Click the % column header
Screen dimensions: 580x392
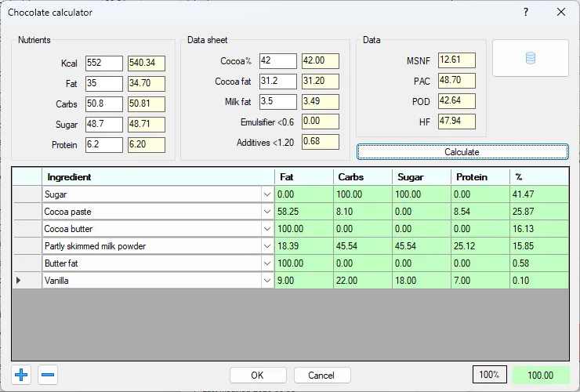click(x=539, y=177)
